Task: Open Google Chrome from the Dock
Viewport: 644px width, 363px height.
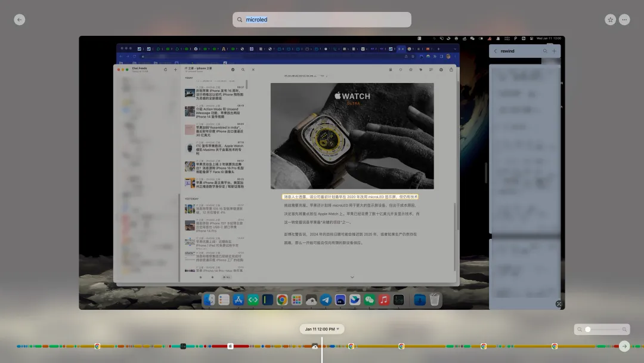Action: click(x=281, y=300)
